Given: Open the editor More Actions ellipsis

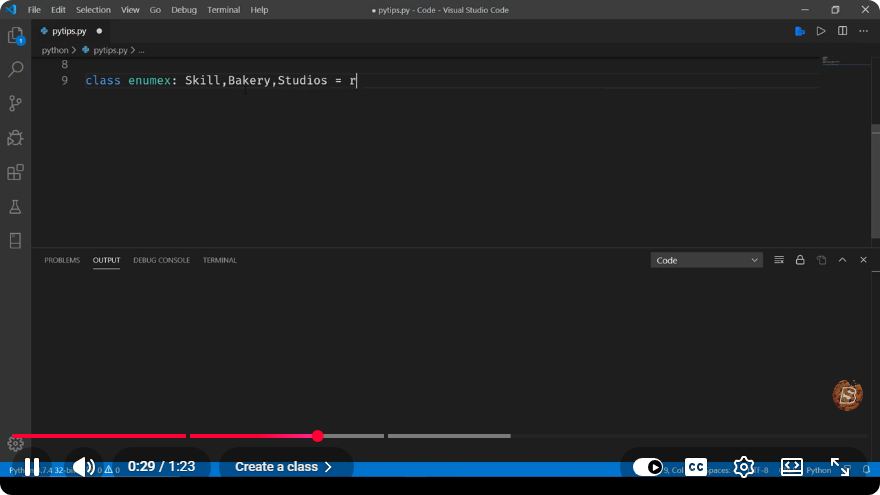Looking at the screenshot, I should click(x=863, y=31).
